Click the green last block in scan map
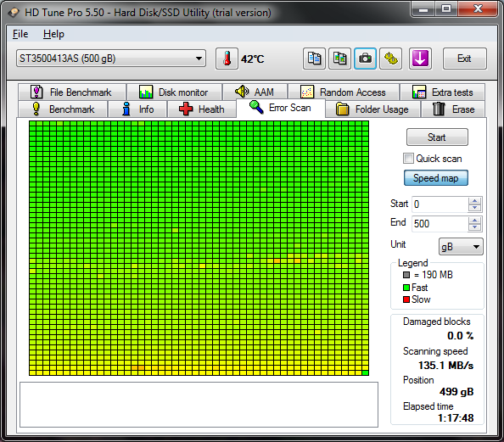The height and width of the screenshot is (442, 504). point(365,372)
